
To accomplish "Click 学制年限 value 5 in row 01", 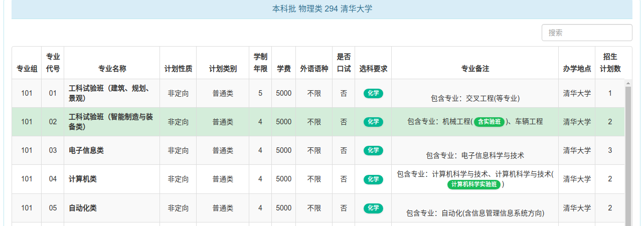I will pyautogui.click(x=260, y=93).
